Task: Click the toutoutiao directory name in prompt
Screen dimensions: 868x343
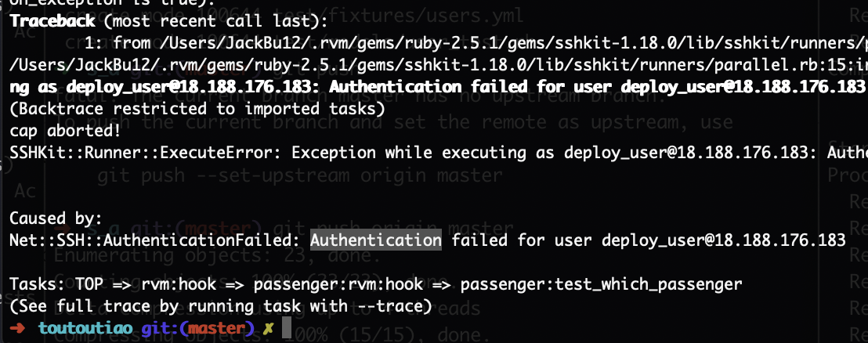Action: 86,328
